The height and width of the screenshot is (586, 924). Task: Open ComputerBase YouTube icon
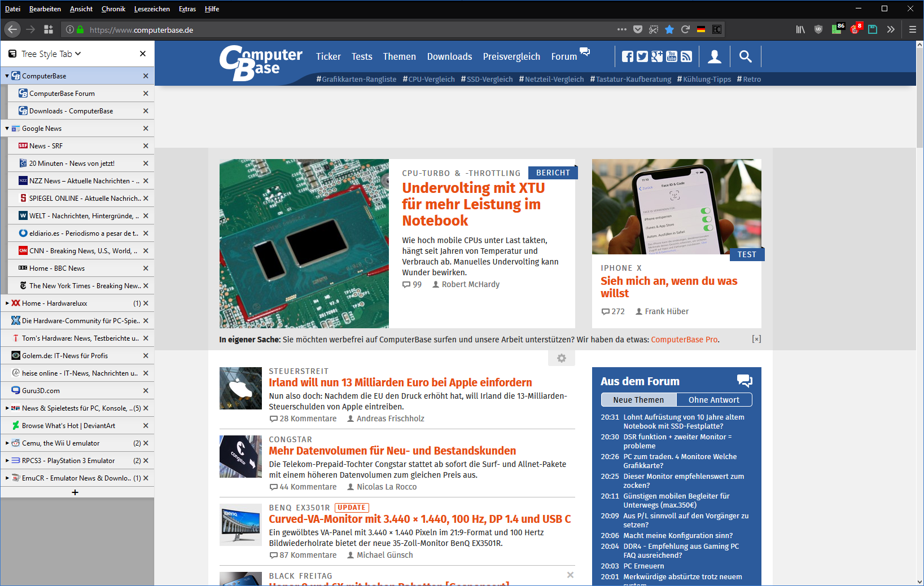pyautogui.click(x=672, y=56)
